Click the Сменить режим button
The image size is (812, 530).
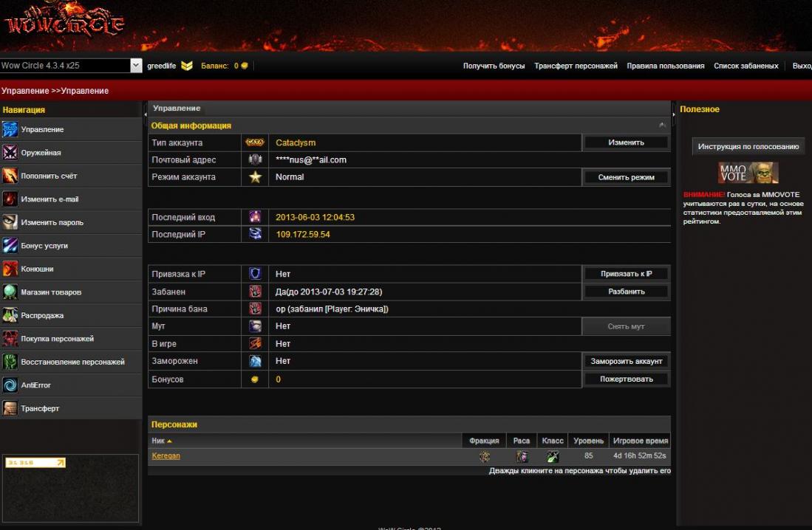(627, 177)
